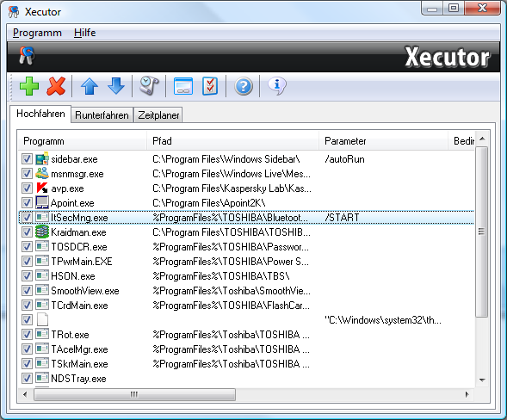507x420 pixels.
Task: Click path C:\Program Files\Apoint2K\
Action: point(209,203)
